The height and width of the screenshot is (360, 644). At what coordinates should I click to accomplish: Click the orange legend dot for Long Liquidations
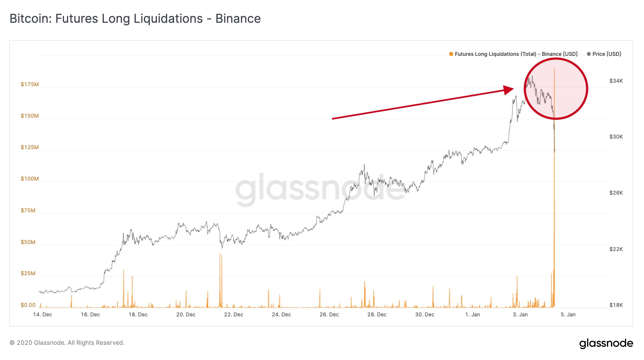pyautogui.click(x=451, y=54)
